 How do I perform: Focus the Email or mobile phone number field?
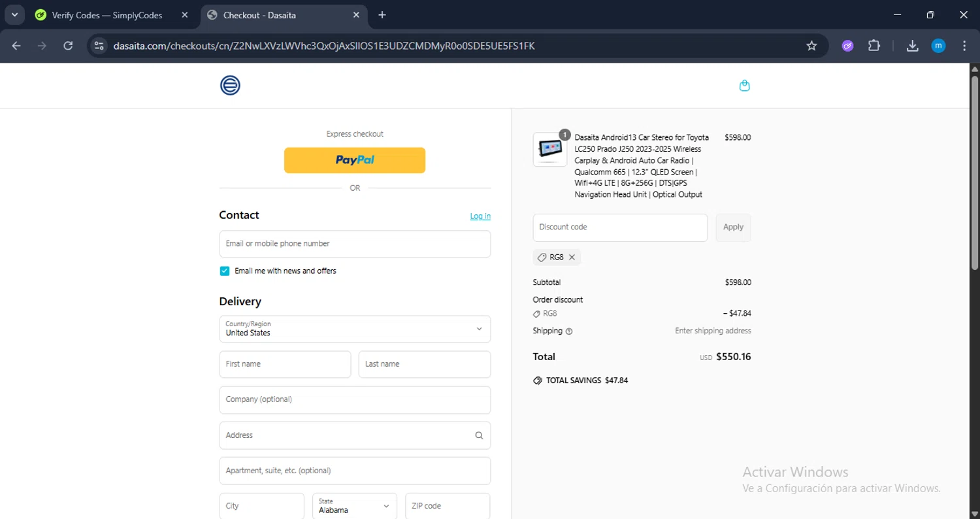pyautogui.click(x=355, y=244)
